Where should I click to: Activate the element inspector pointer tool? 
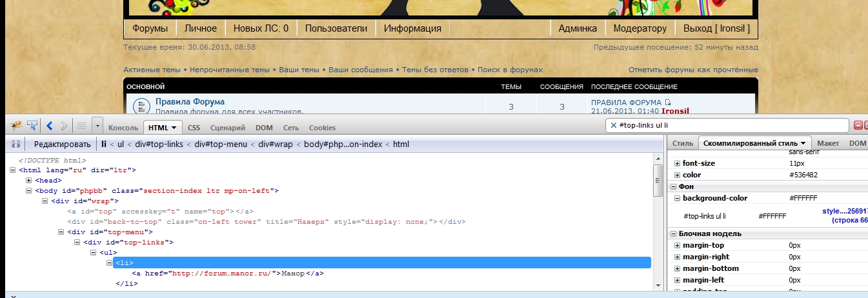click(32, 125)
